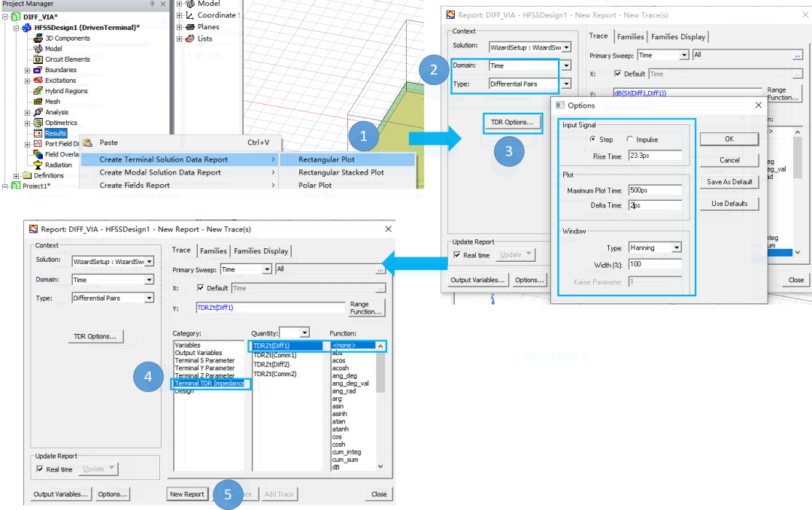Select the Mesh icon in Project Manager

tap(38, 102)
